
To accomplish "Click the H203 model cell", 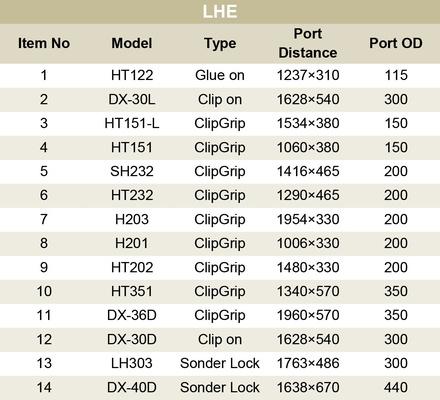I will [132, 219].
